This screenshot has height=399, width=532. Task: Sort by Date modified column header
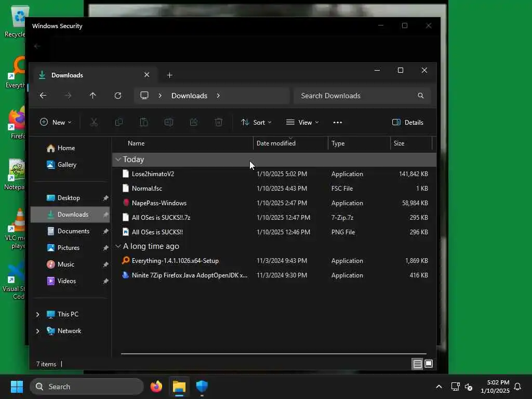tap(290, 143)
